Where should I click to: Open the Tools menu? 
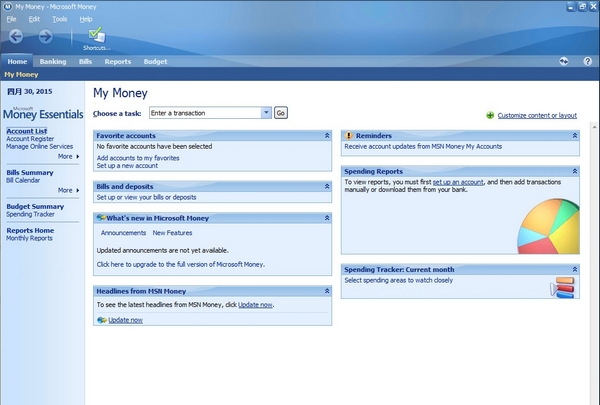point(60,18)
